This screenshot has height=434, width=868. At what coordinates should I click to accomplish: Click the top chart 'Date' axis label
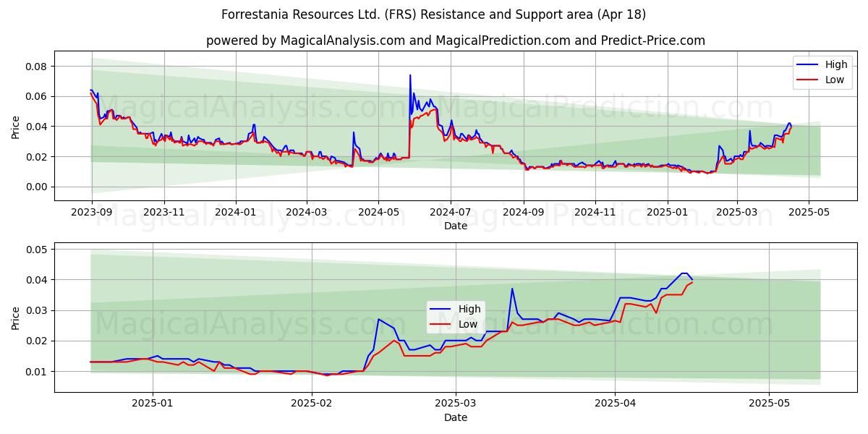[x=456, y=226]
